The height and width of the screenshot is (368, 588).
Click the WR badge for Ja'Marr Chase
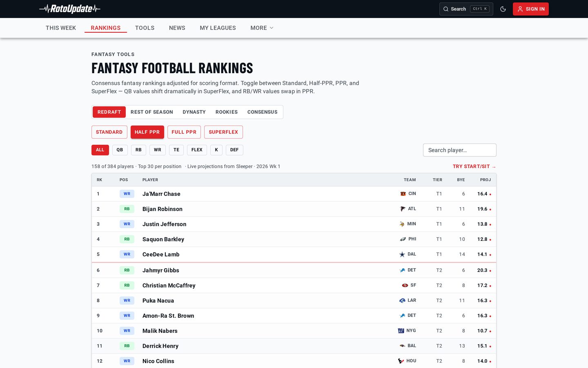[x=127, y=194]
